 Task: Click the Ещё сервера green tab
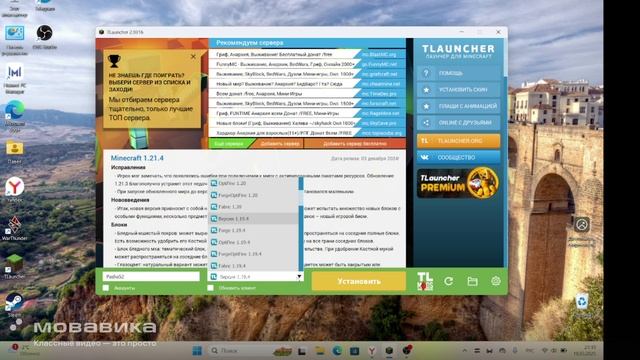[229, 144]
